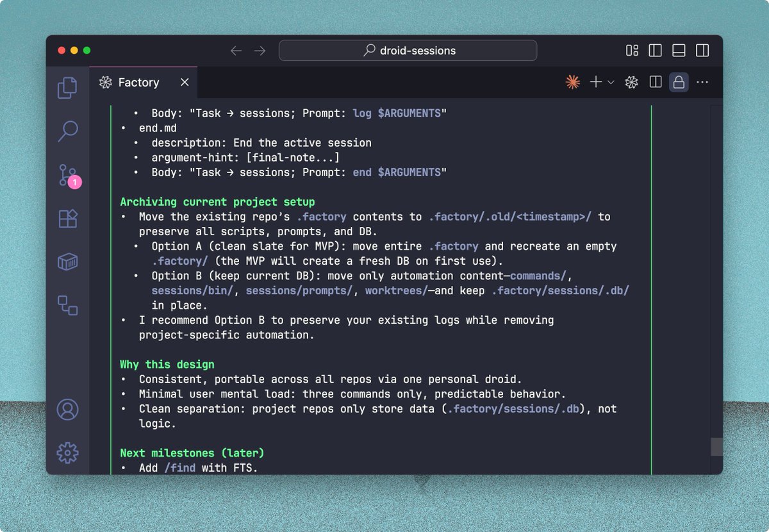Viewport: 769px width, 532px height.
Task: Close the Factory tab
Action: [185, 82]
